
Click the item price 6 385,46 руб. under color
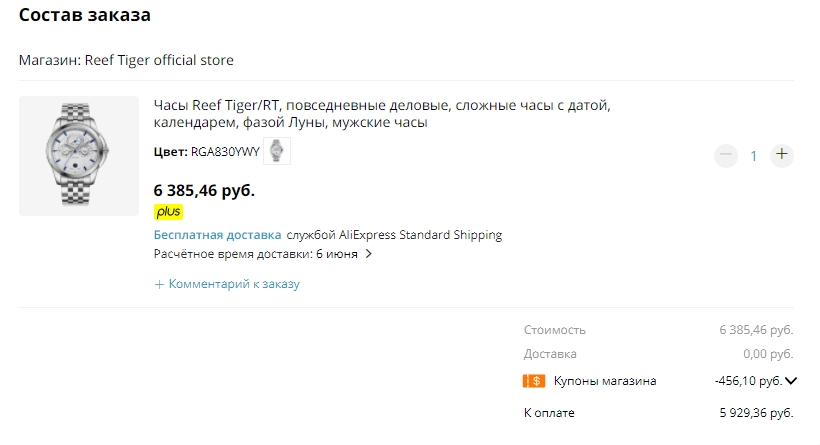point(204,189)
